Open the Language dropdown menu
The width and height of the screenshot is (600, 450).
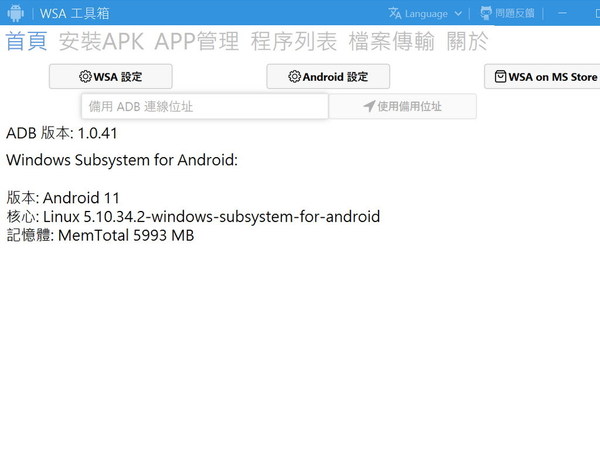click(425, 14)
